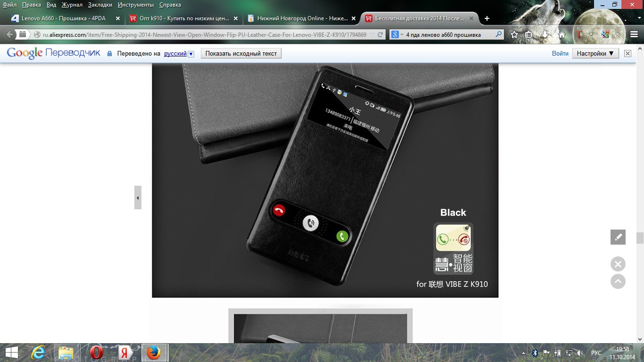Open the Настройки translator dropdown
This screenshot has height=362, width=644.
click(x=595, y=53)
